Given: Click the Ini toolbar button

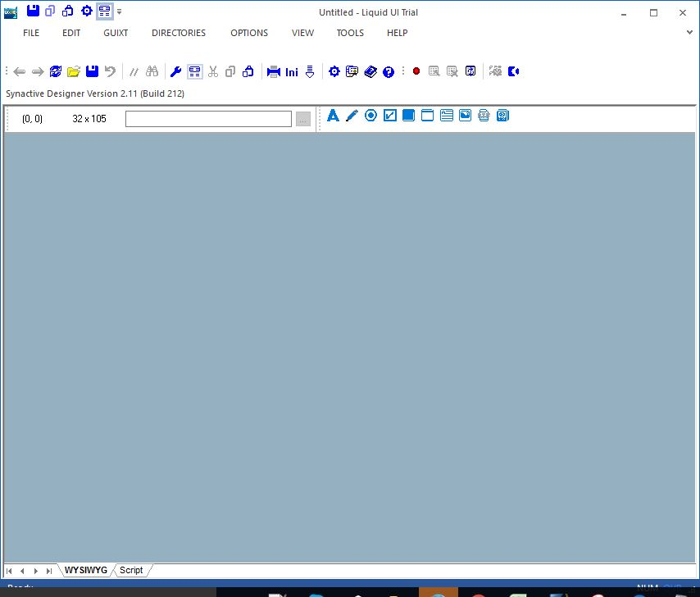Looking at the screenshot, I should click(x=292, y=72).
